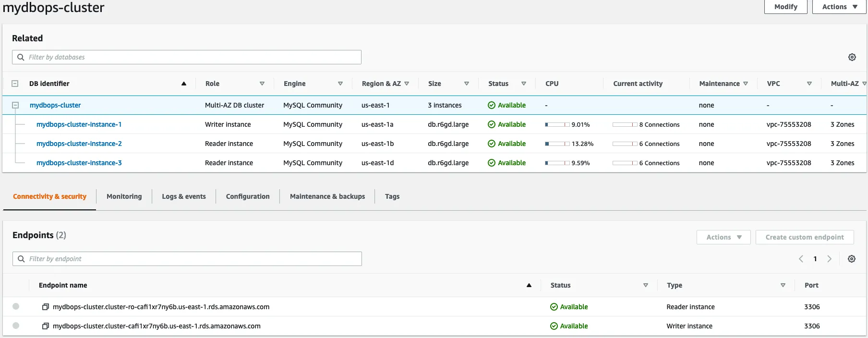The width and height of the screenshot is (868, 338).
Task: Click Writer instance endpoint type cell
Action: click(x=689, y=326)
